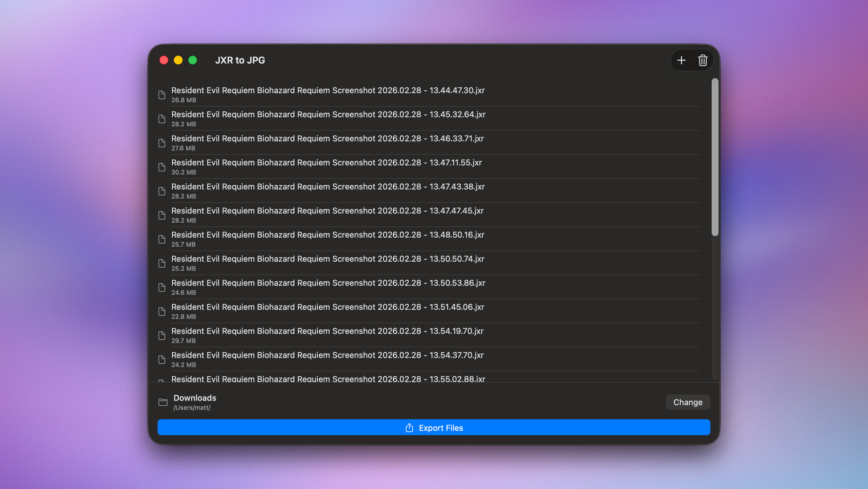The width and height of the screenshot is (868, 489).
Task: Pick the 13.47.47.45.jxr file
Action: (327, 215)
